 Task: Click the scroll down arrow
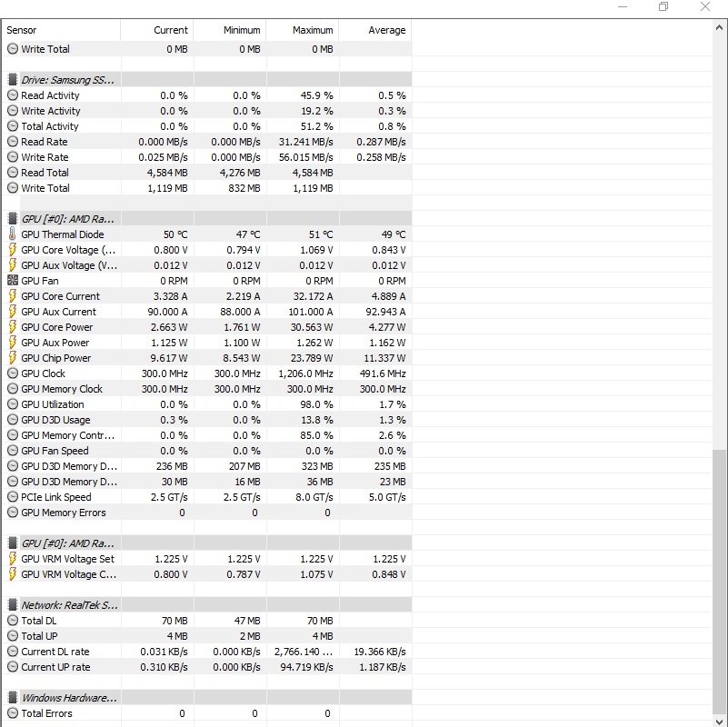[719, 721]
